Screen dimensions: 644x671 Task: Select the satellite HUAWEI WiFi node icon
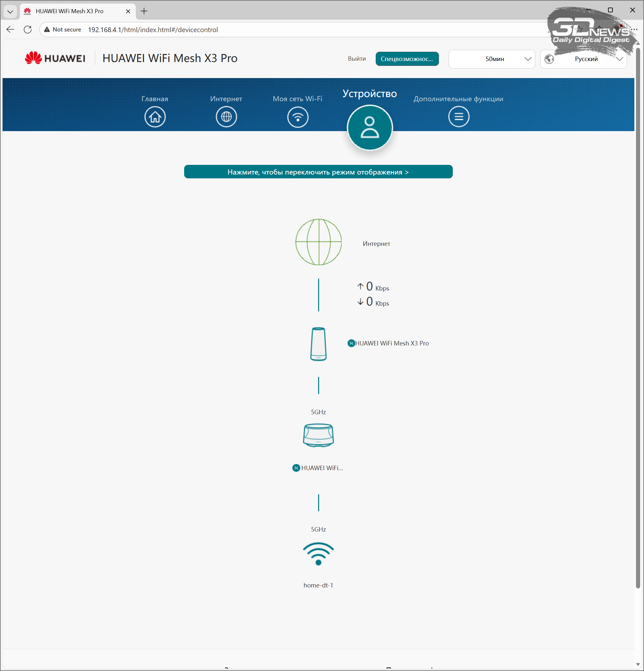pyautogui.click(x=318, y=435)
